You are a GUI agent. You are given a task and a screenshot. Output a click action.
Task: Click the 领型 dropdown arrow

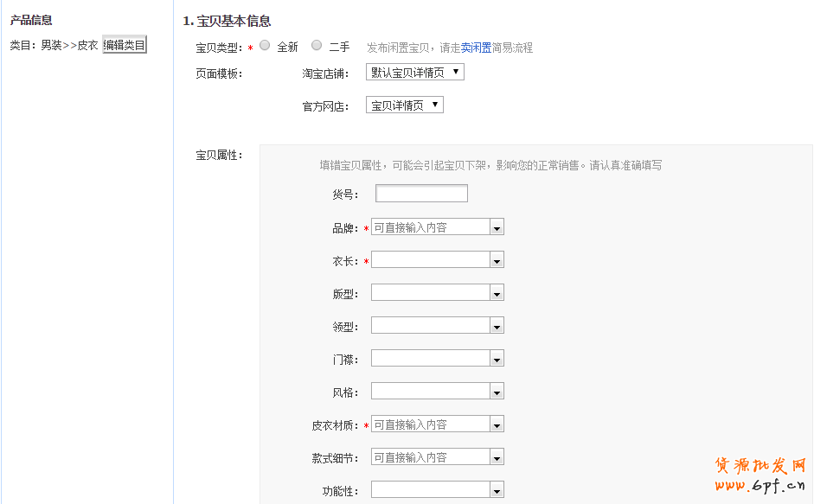[x=497, y=326]
